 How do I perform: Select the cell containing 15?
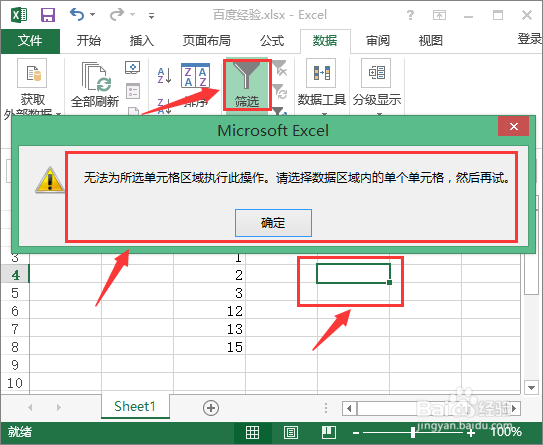point(210,347)
